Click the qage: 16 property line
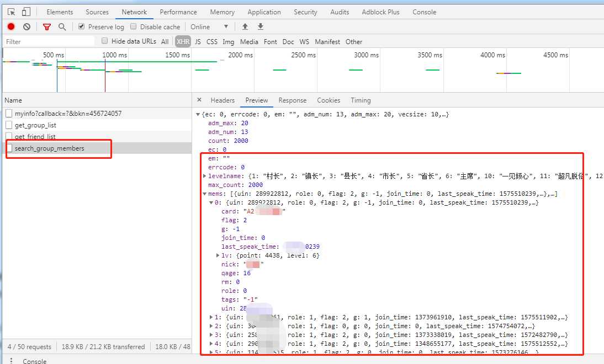Viewport: 604px width, 364px height. pos(236,273)
